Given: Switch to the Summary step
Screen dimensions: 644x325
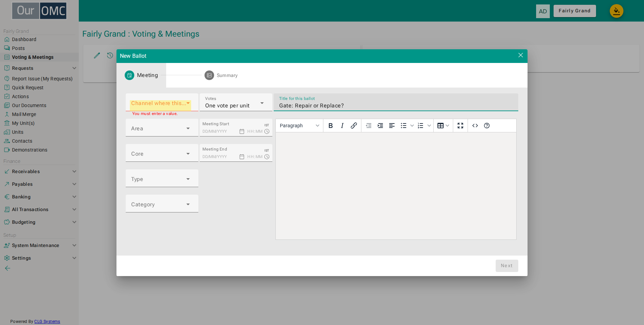Looking at the screenshot, I should click(221, 75).
